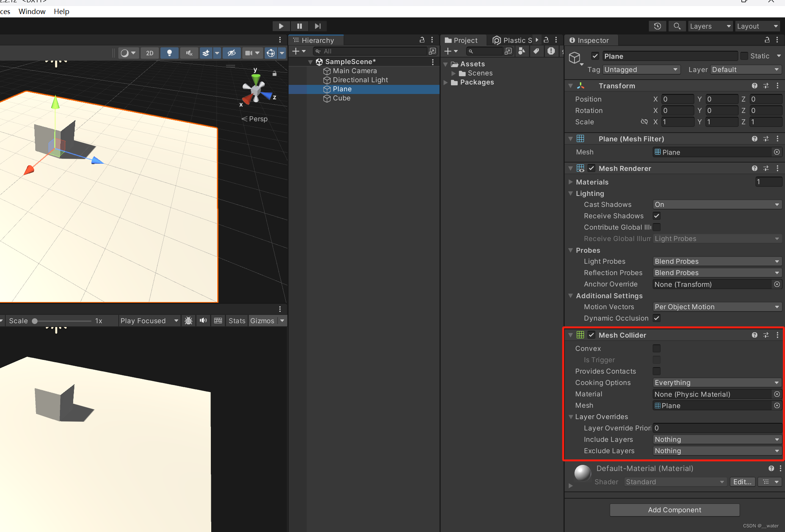
Task: Click the Pause button
Action: pyautogui.click(x=299, y=26)
